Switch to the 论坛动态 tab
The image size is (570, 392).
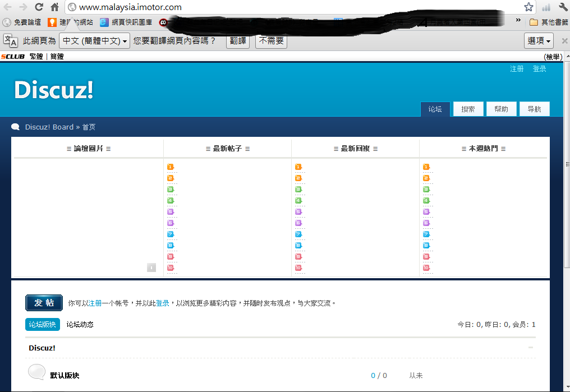point(80,325)
